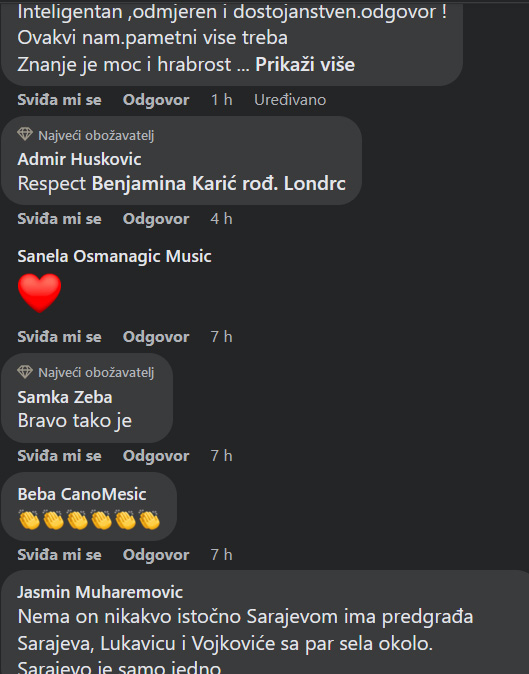Open Beba CanoMesic's profile

click(x=82, y=494)
